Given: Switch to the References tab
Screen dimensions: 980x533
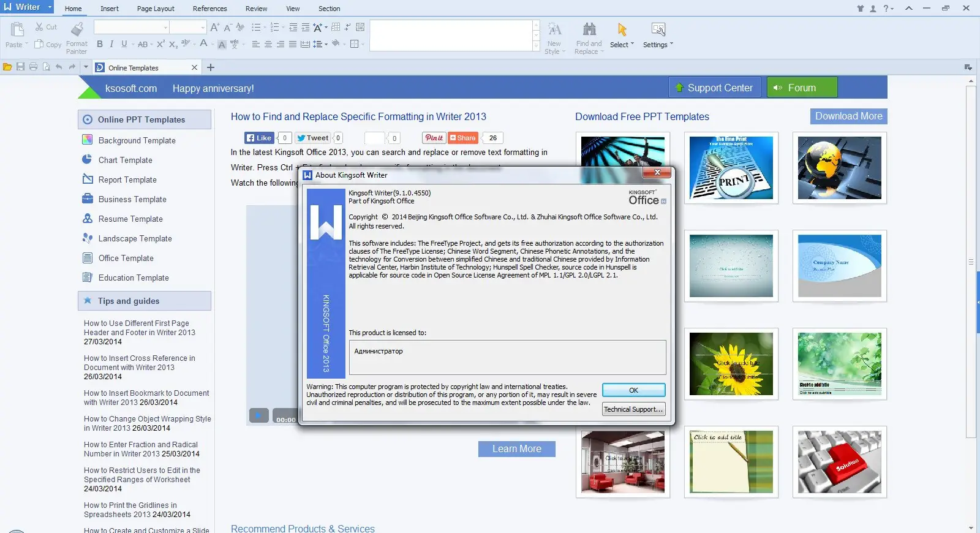Looking at the screenshot, I should 210,9.
